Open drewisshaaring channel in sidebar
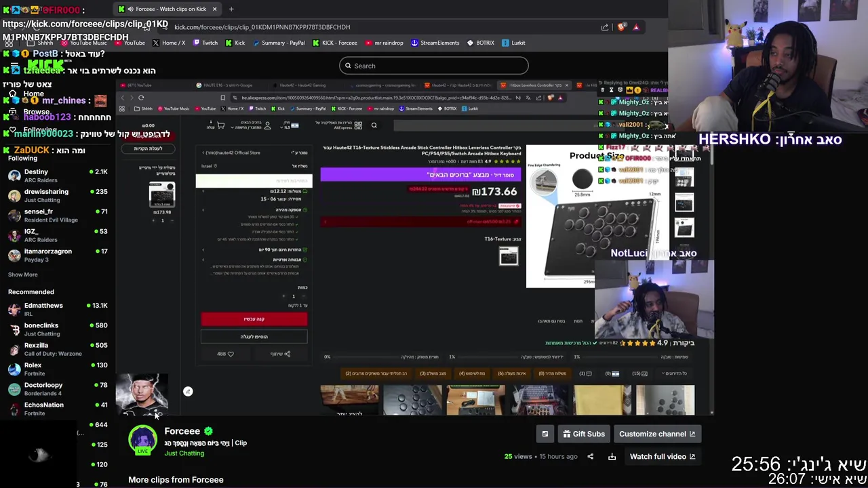Screen dimensions: 868x488 (58, 195)
